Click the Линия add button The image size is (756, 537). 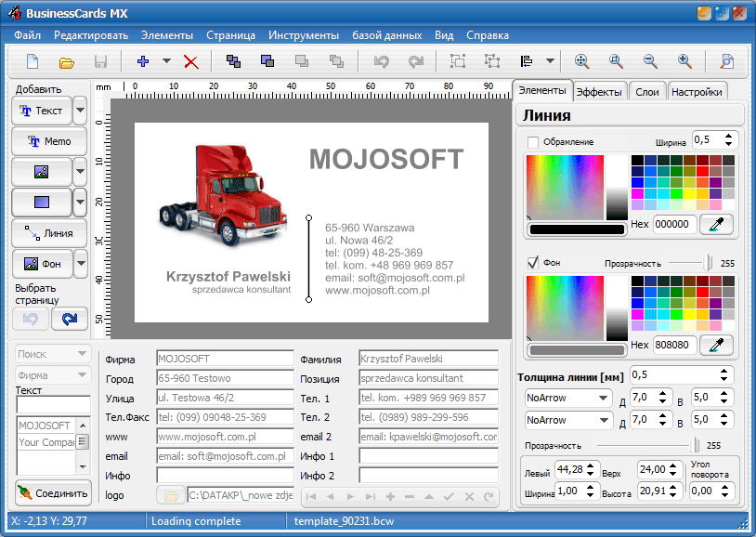[49, 233]
